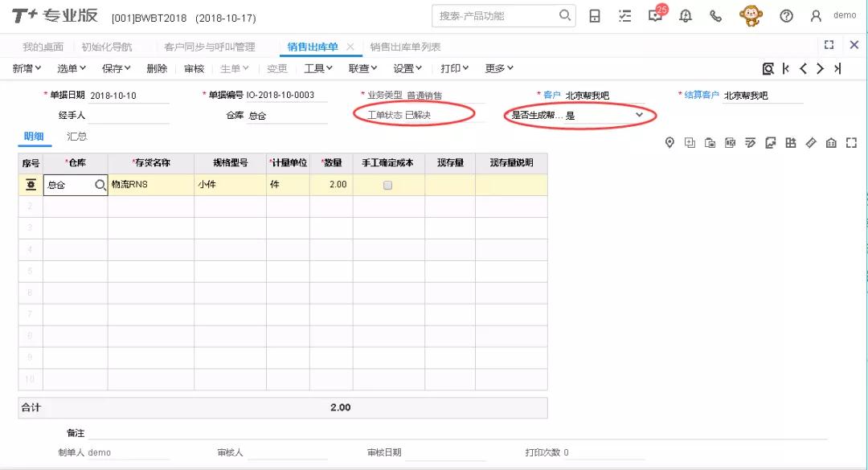This screenshot has height=470, width=868.
Task: Click the 存货名称 column header
Action: click(x=150, y=163)
